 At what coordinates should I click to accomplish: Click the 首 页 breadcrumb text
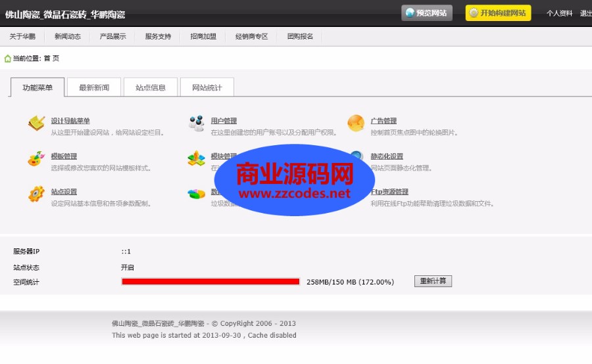(x=51, y=58)
